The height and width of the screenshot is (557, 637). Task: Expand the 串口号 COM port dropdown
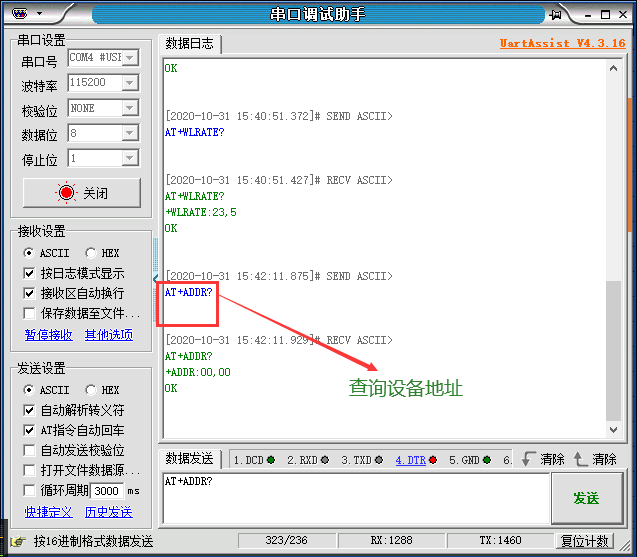point(130,57)
